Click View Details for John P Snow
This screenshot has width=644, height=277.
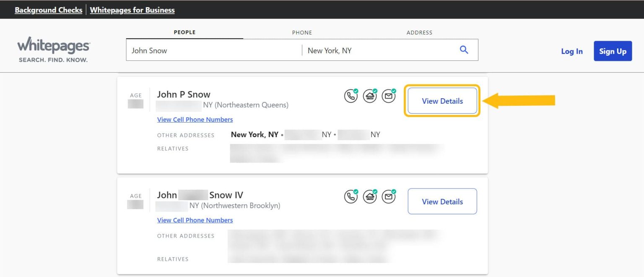(x=442, y=101)
